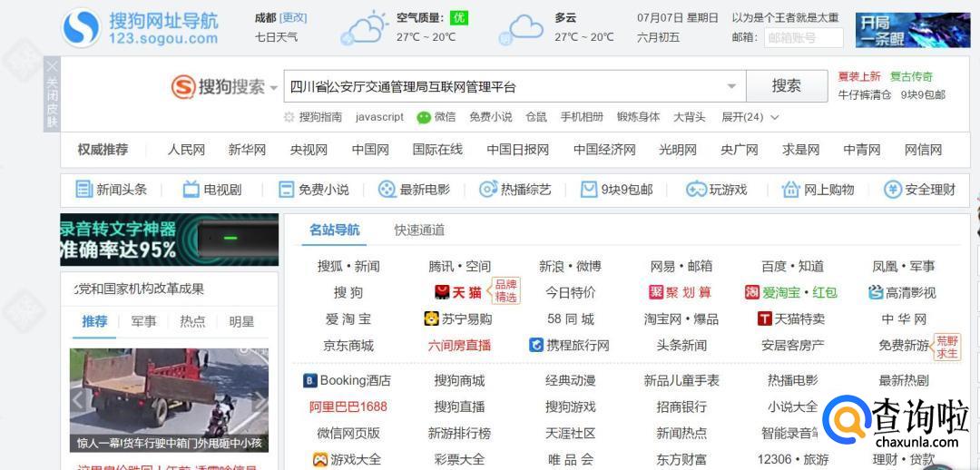This screenshot has height=470, width=980.
Task: Open the 人民网 link
Action: pyautogui.click(x=186, y=150)
